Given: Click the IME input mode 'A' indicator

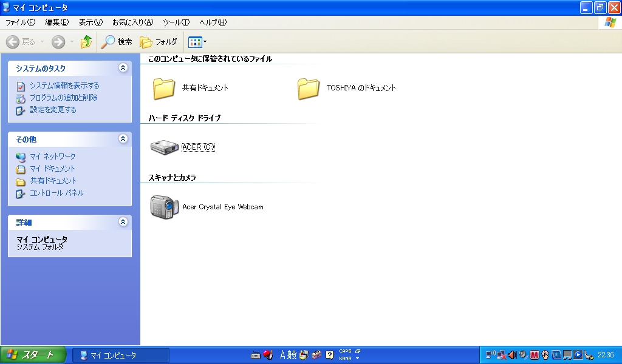Looking at the screenshot, I should (x=282, y=355).
